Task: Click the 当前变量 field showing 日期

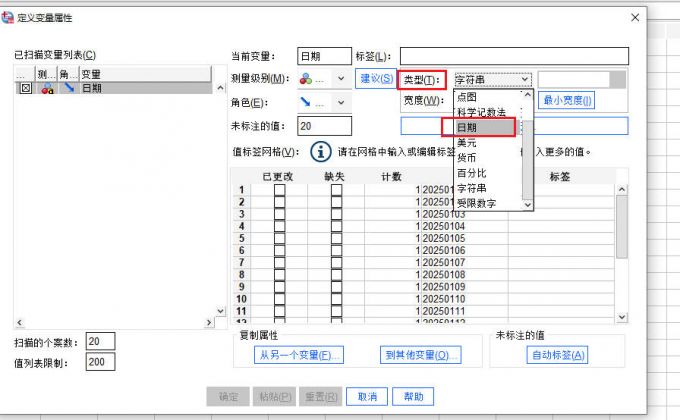Action: pos(324,56)
